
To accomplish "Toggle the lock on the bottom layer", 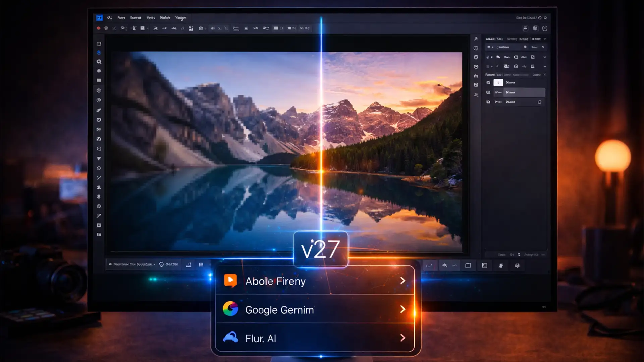I will (x=540, y=102).
